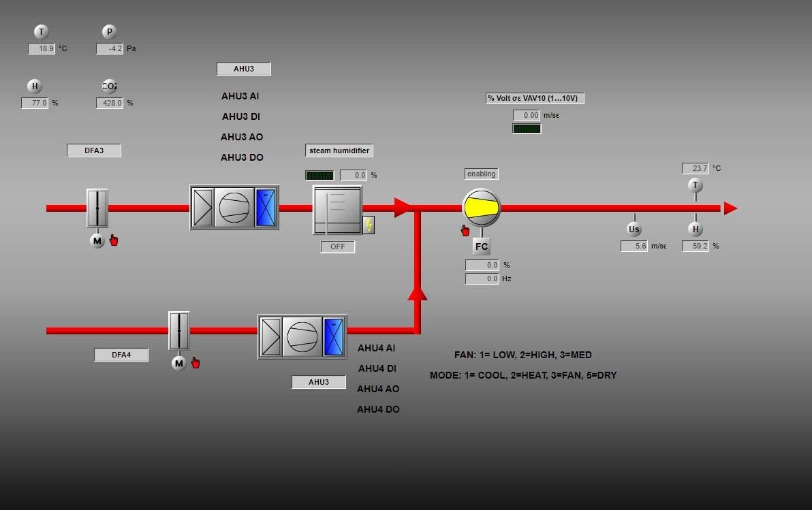Toggle the steam humidifier OFF switch

click(x=338, y=246)
